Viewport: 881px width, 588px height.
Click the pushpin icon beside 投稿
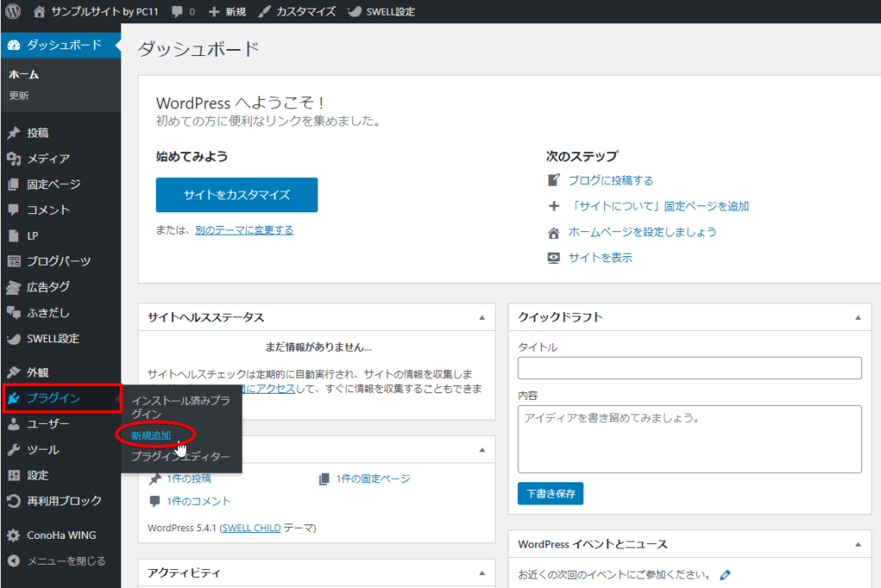coord(14,133)
